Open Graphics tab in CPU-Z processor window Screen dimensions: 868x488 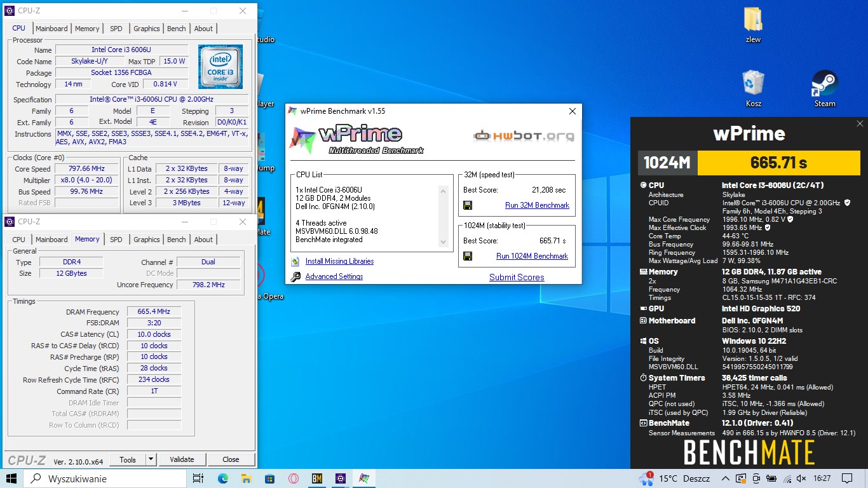(x=147, y=29)
